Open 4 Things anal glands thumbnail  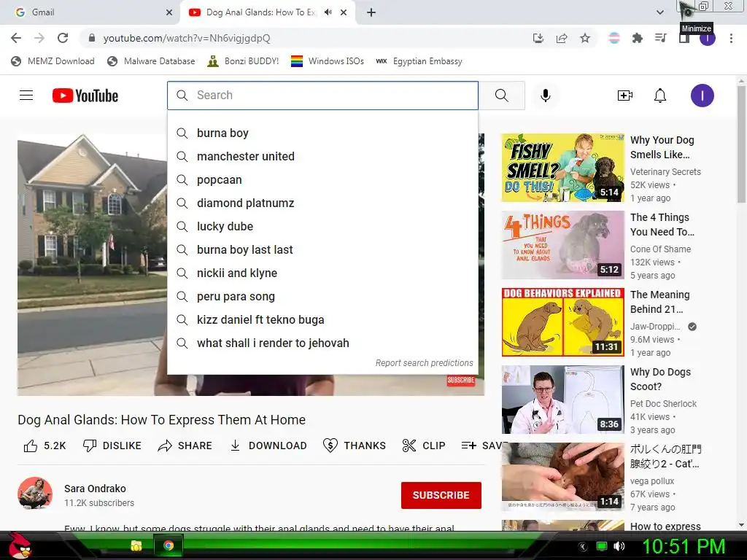pyautogui.click(x=562, y=245)
